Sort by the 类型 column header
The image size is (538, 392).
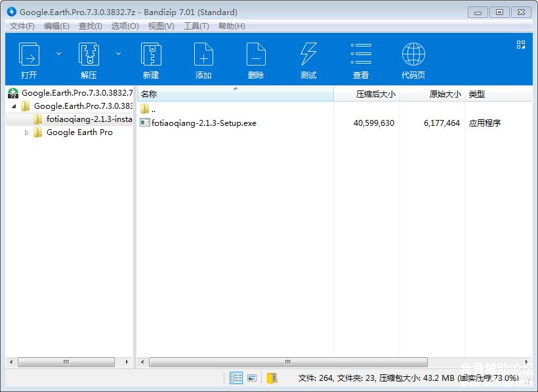[x=499, y=94]
